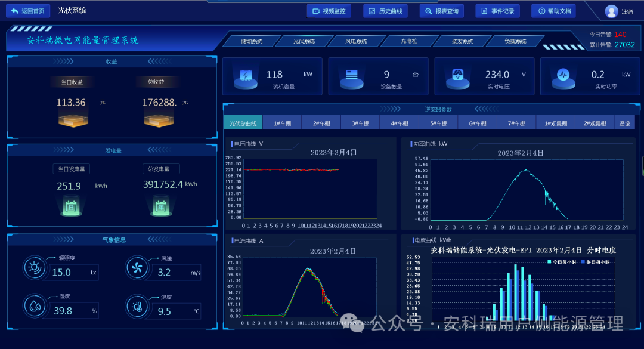
Task: Click the 总发电量 year calendar icon
Action: tap(161, 206)
